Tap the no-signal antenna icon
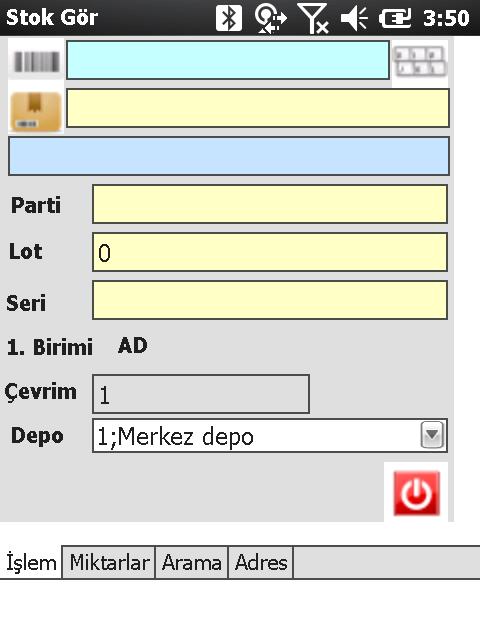 (313, 18)
